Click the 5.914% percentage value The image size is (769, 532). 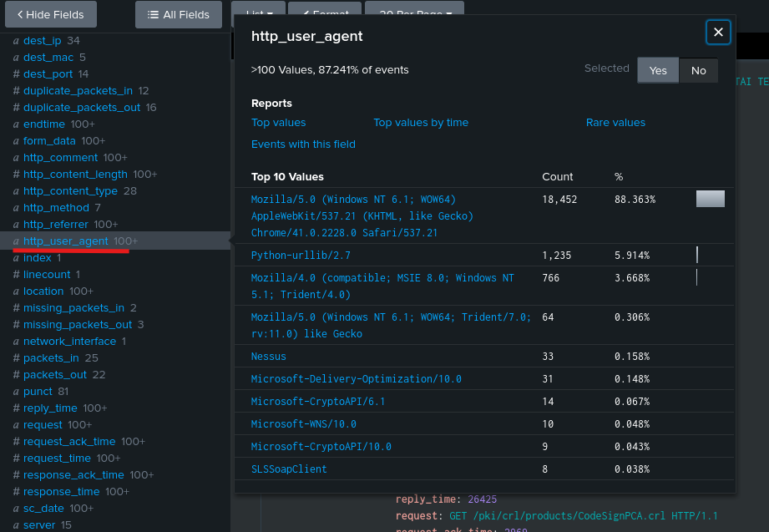point(632,256)
